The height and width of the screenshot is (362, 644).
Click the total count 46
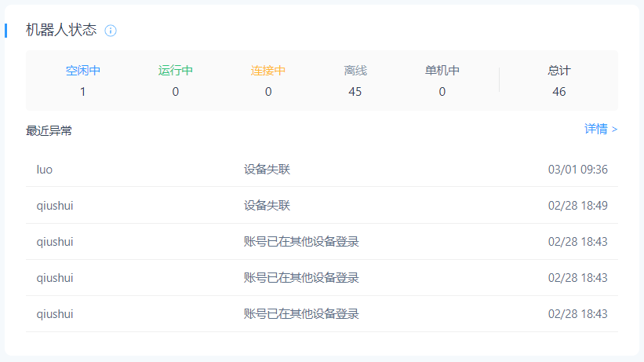(559, 92)
